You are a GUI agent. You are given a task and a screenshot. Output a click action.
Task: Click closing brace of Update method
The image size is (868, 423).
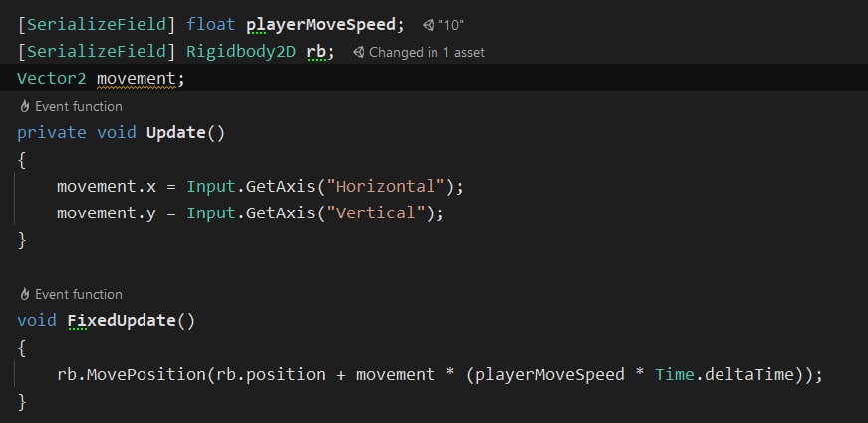click(22, 240)
